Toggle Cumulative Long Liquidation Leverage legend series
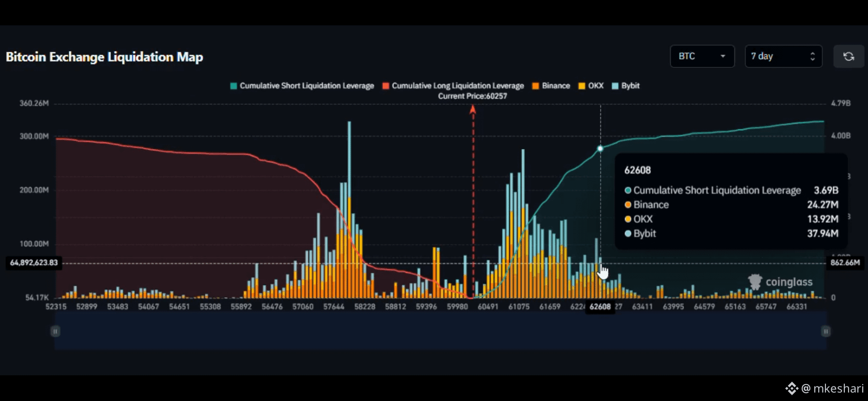This screenshot has height=401, width=868. [453, 86]
